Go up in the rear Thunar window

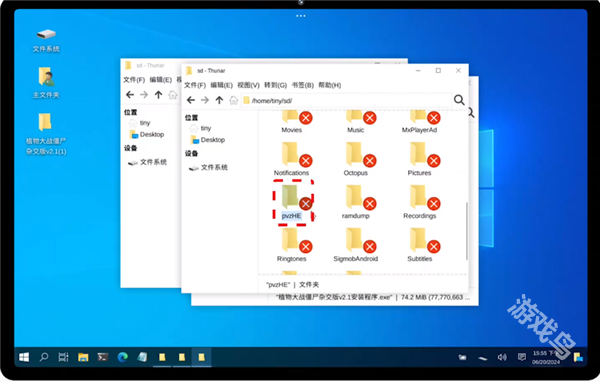(158, 94)
